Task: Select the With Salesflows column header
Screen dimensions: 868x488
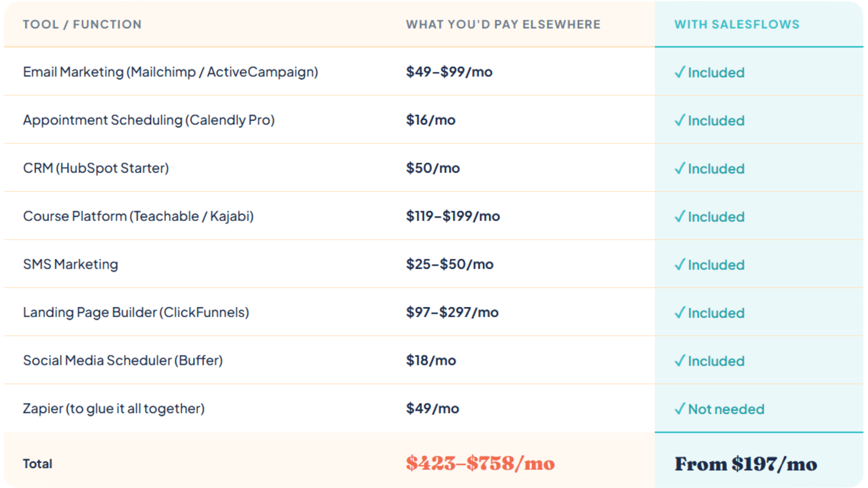Action: point(737,24)
